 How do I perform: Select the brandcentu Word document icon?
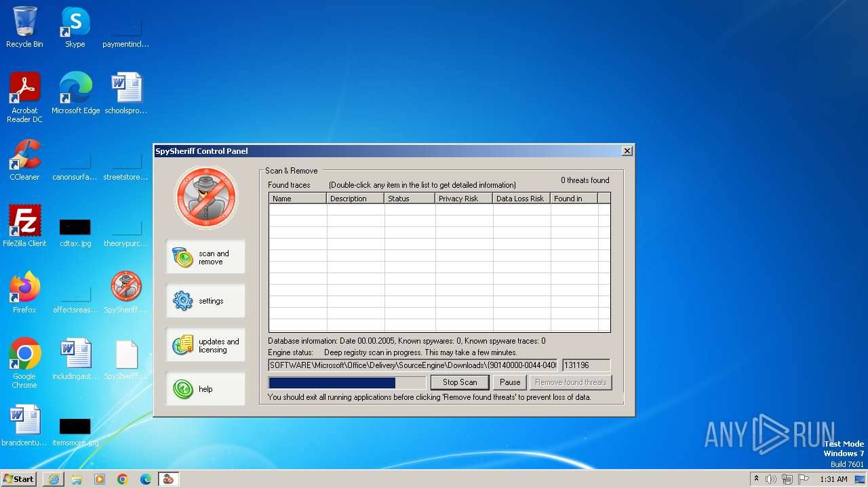(x=24, y=426)
